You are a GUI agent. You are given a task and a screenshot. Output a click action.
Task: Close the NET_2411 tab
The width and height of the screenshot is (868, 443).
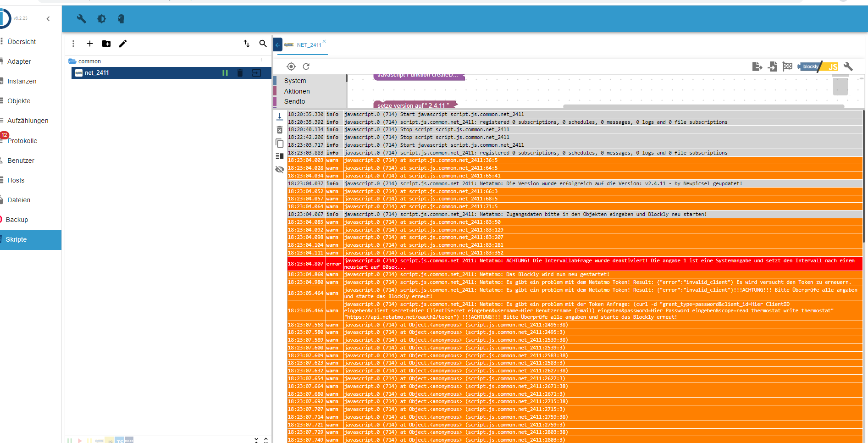click(324, 41)
